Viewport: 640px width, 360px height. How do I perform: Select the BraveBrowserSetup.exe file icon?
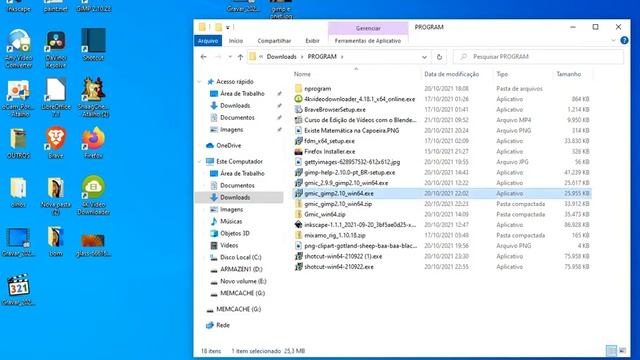pyautogui.click(x=298, y=109)
